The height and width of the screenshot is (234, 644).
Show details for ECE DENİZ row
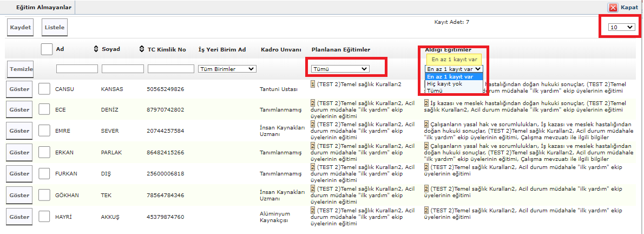[x=19, y=110]
